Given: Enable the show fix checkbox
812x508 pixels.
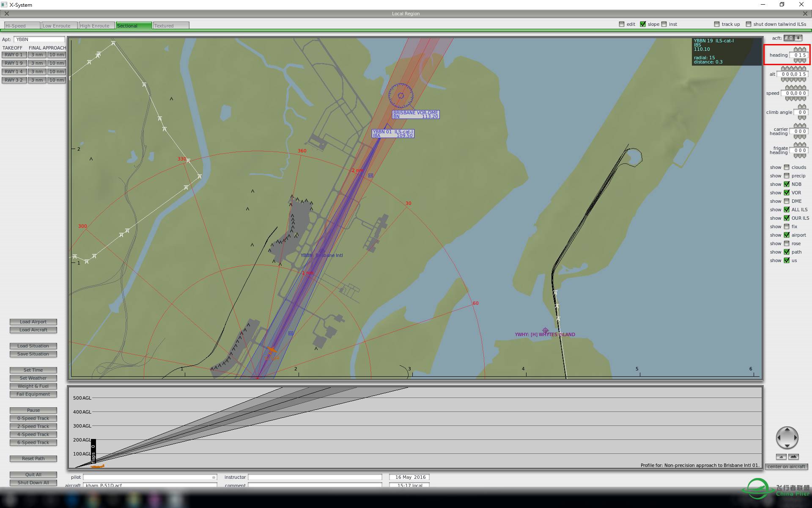Looking at the screenshot, I should tap(787, 226).
